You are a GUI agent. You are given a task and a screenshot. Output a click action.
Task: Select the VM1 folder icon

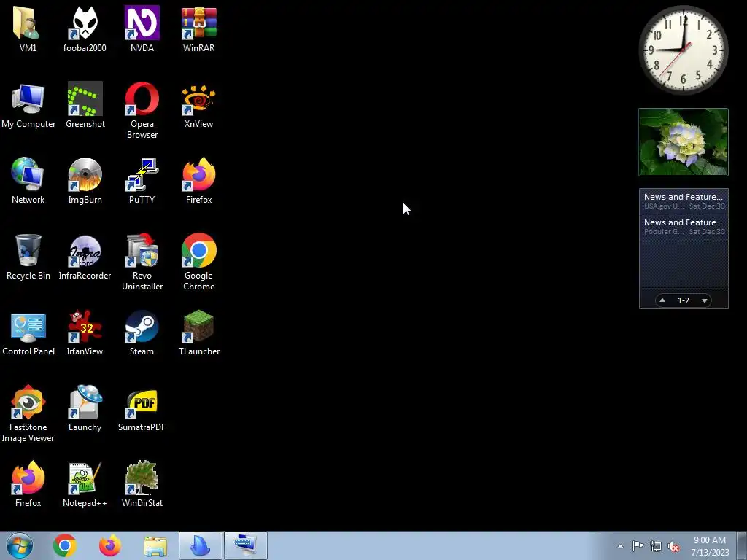(x=28, y=29)
